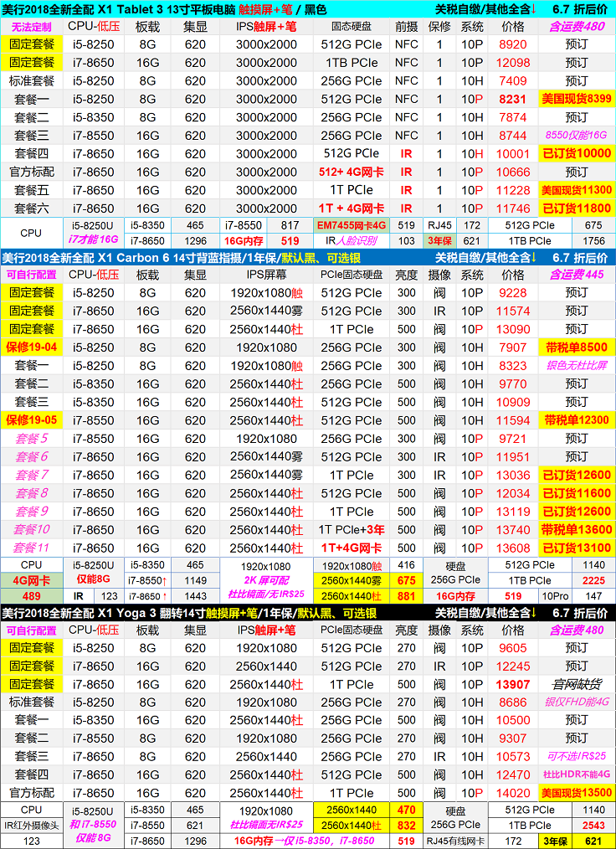Click the magenta note i7才能16G
616x849 pixels.
click(93, 239)
